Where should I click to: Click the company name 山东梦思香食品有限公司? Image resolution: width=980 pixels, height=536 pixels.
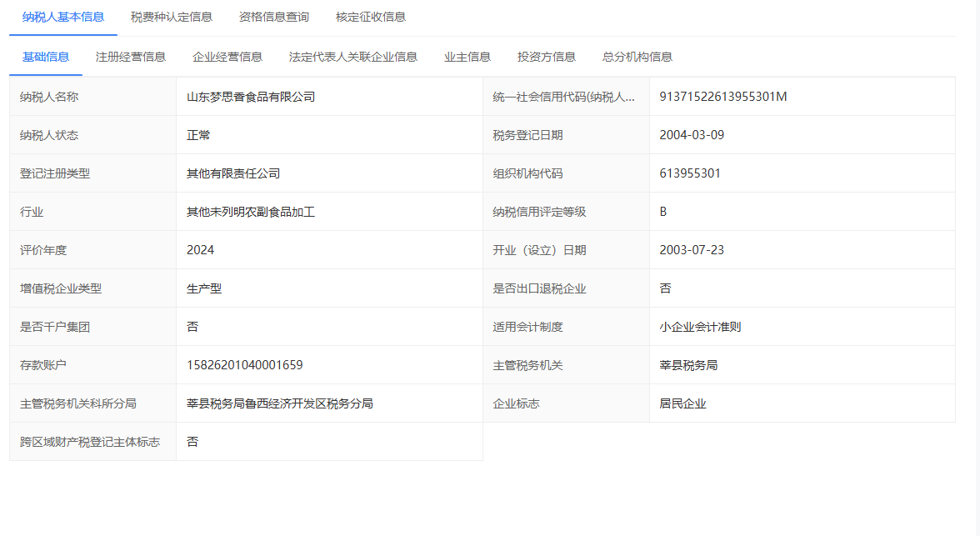point(251,97)
